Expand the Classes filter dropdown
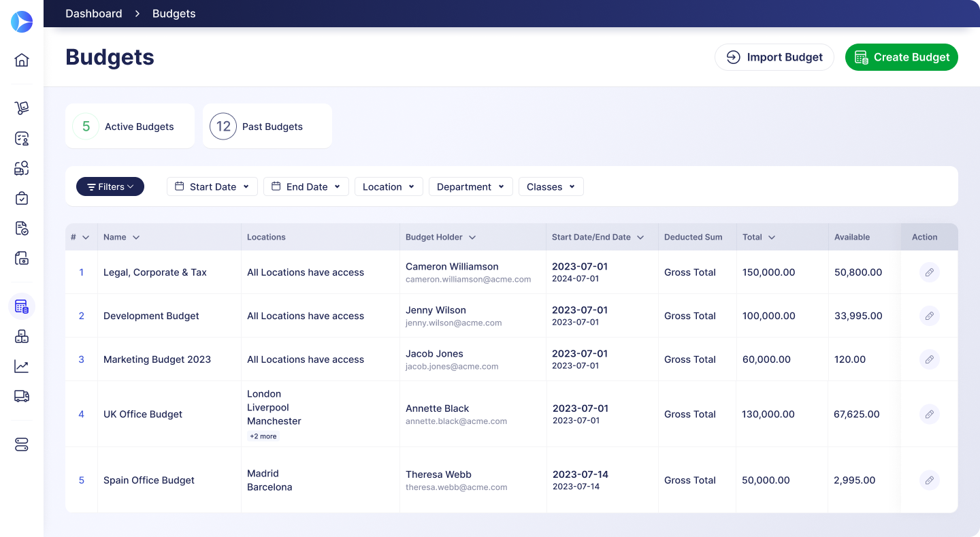The image size is (980, 537). click(x=551, y=186)
